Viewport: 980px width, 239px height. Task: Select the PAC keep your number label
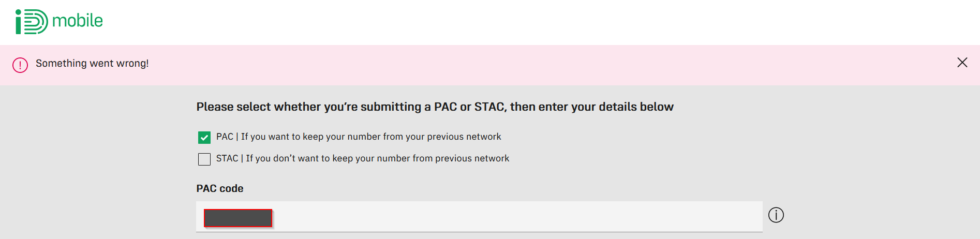coord(359,137)
